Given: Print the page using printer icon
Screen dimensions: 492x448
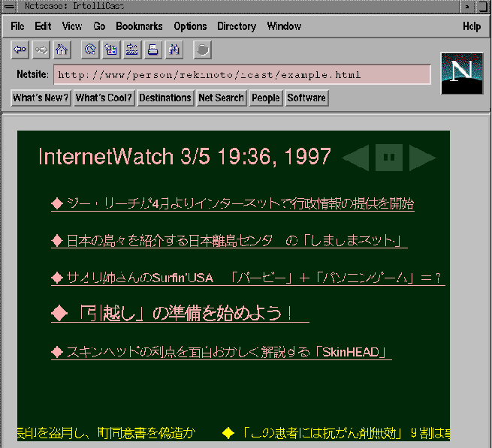Looking at the screenshot, I should click(152, 50).
